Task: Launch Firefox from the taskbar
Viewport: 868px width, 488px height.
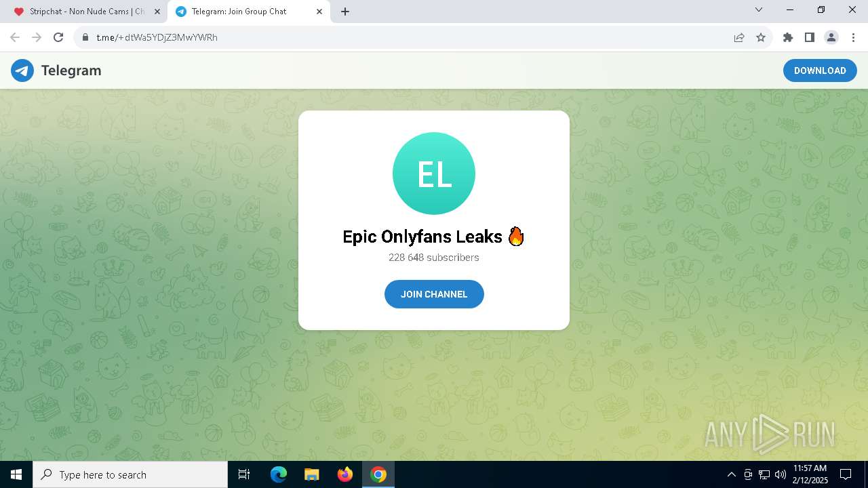Action: pyautogui.click(x=345, y=474)
